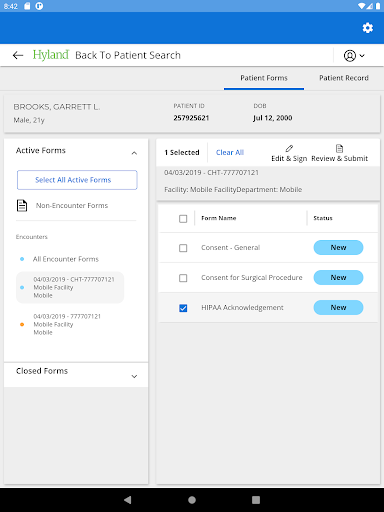384x512 pixels.
Task: Toggle the select-all checkbox in form header
Action: [183, 219]
